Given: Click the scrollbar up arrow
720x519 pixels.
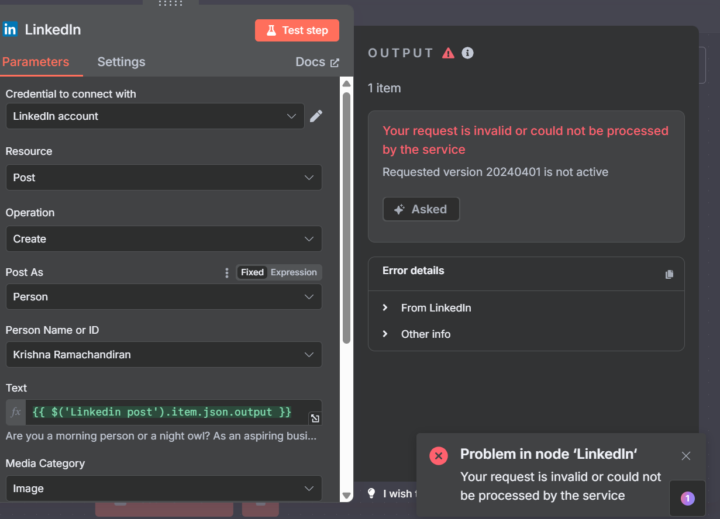Looking at the screenshot, I should (x=347, y=84).
